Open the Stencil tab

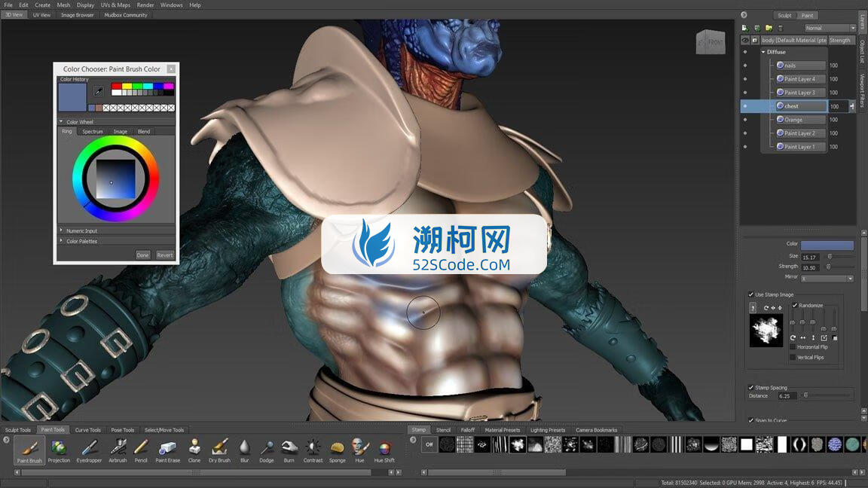[x=443, y=430]
